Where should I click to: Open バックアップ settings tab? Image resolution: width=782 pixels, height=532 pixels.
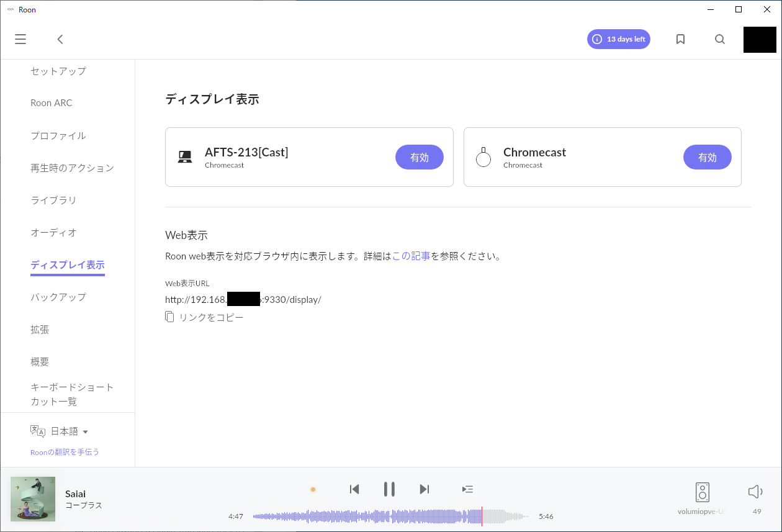[x=58, y=297]
